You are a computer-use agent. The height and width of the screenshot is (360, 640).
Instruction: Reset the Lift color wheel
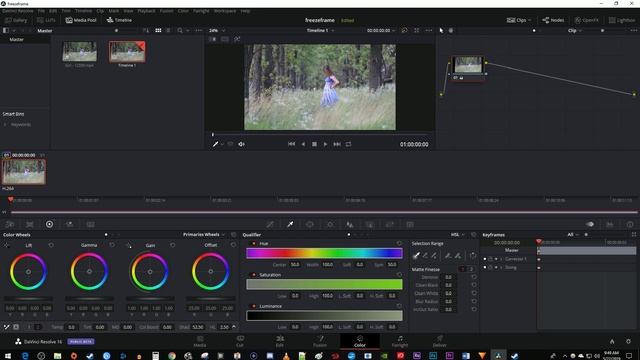(x=51, y=245)
